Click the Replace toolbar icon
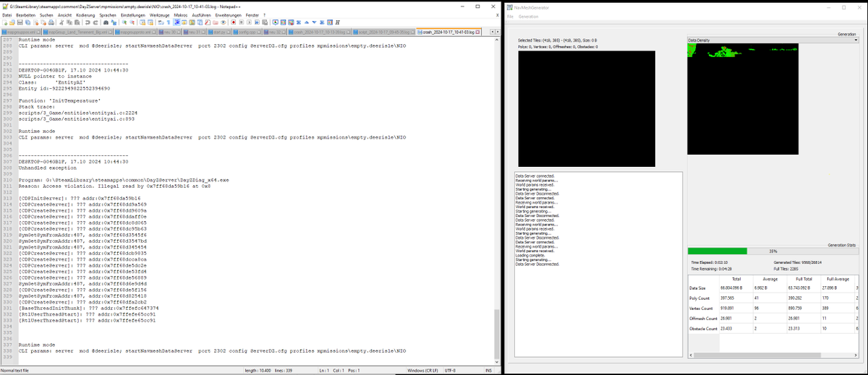Image resolution: width=868 pixels, height=375 pixels. [114, 22]
